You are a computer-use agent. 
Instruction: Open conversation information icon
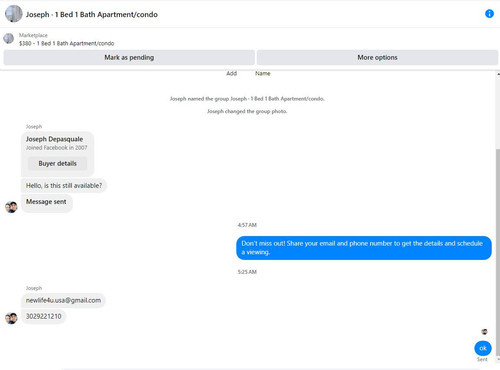click(x=489, y=14)
